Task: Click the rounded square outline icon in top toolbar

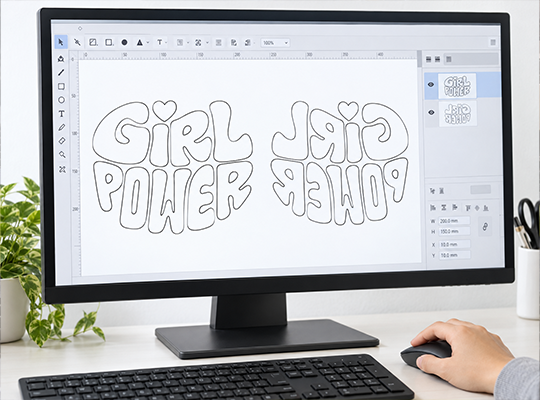Action: pyautogui.click(x=109, y=42)
